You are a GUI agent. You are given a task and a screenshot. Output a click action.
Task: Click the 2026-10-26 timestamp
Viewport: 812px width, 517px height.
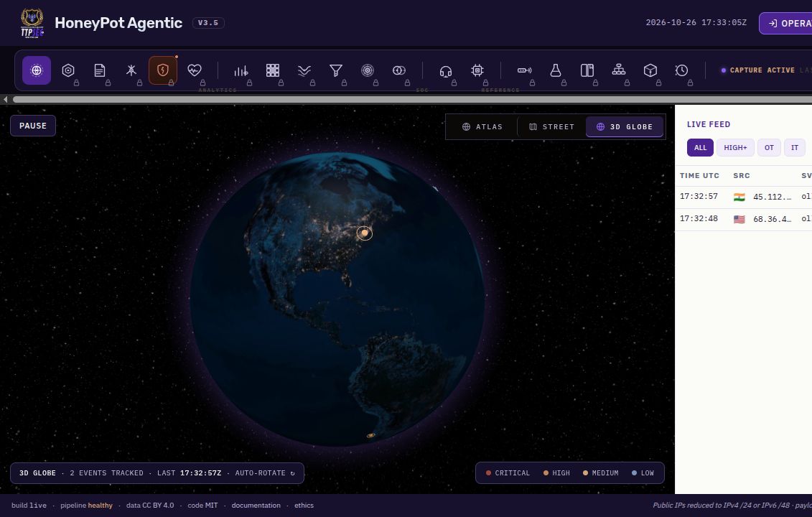[696, 23]
